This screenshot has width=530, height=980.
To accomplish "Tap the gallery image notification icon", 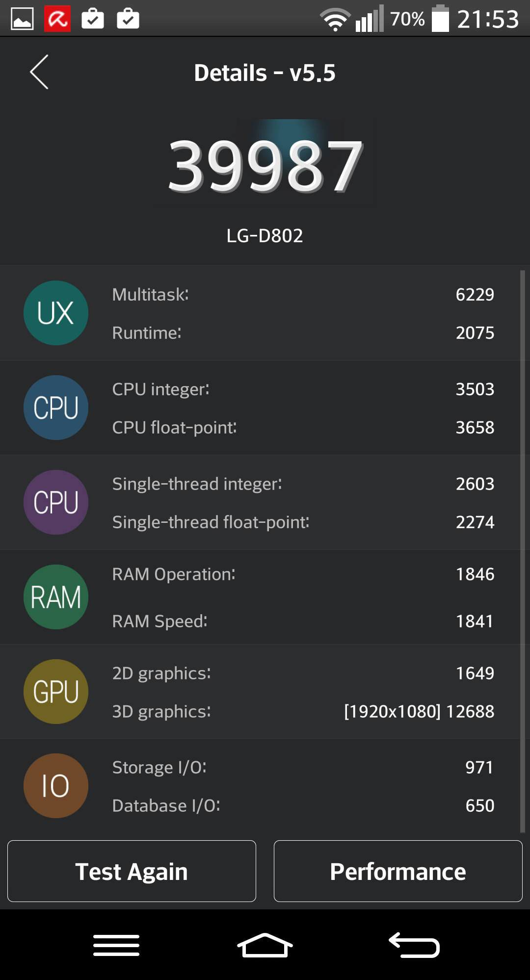I will pyautogui.click(x=22, y=19).
